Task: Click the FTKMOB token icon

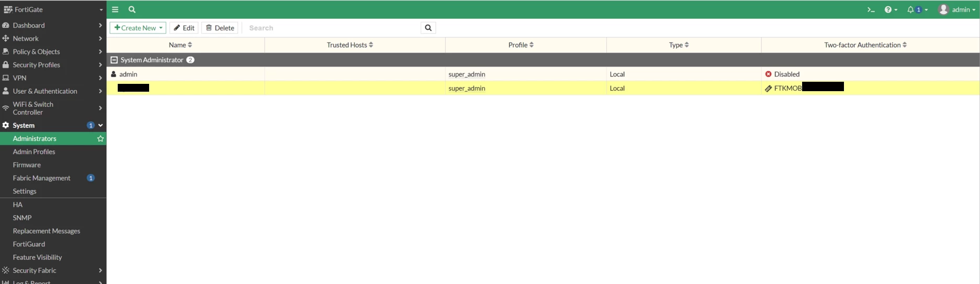Action: 768,88
